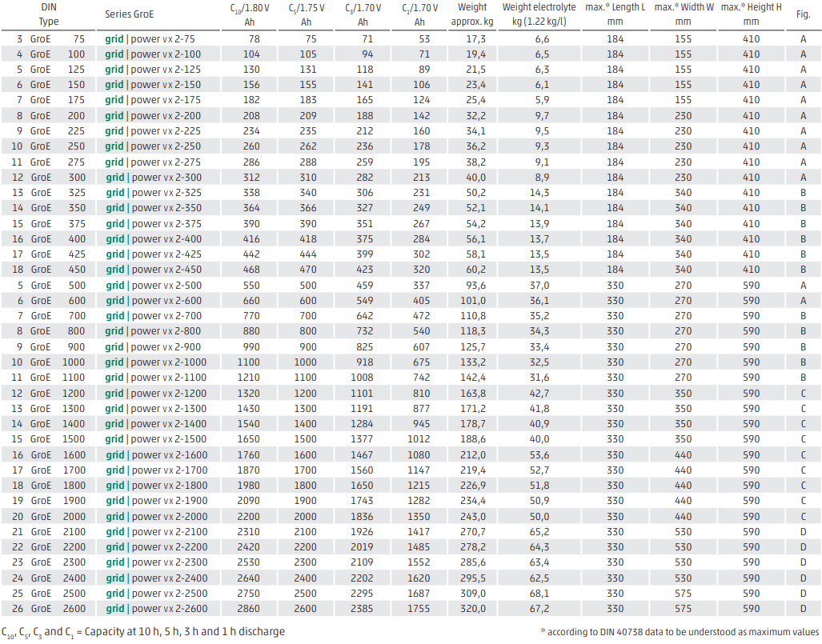Select the weight value "163,8"
Viewport: 822px width, 644px height.
473,394
